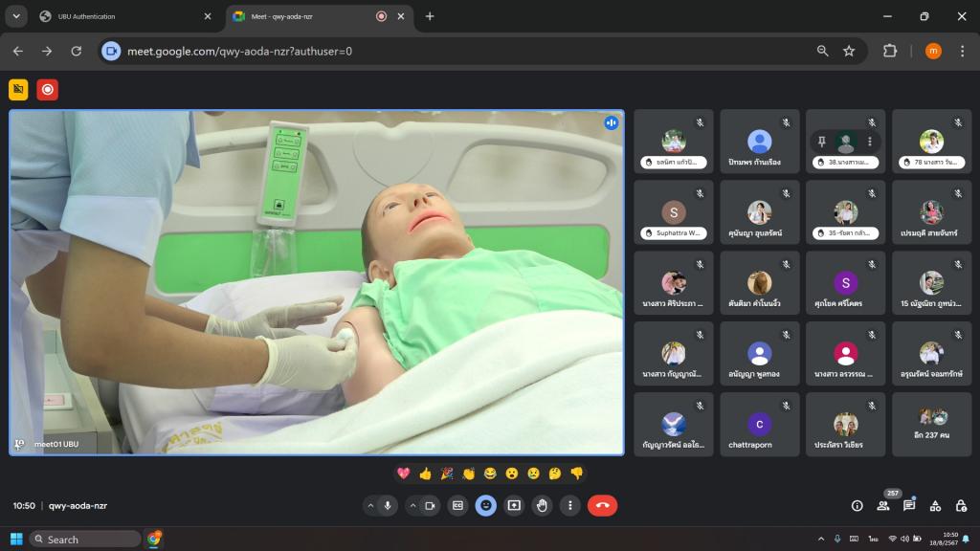Switch to the UBU Authentication tab

tap(115, 16)
